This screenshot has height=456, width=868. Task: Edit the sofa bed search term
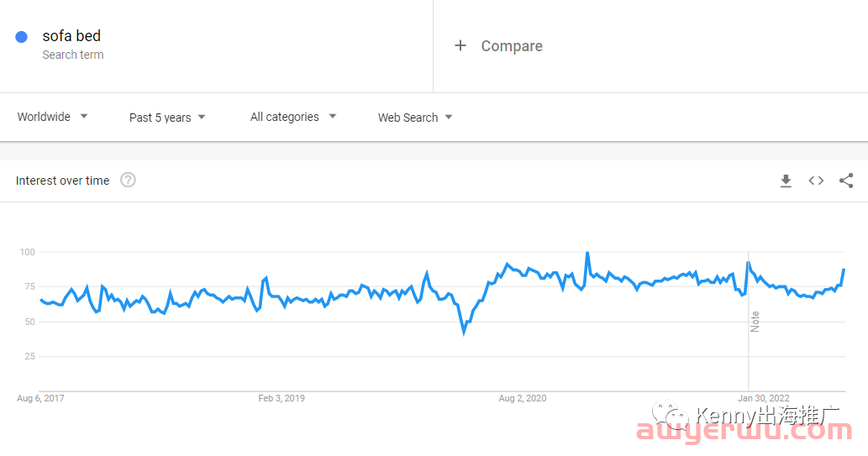click(71, 36)
